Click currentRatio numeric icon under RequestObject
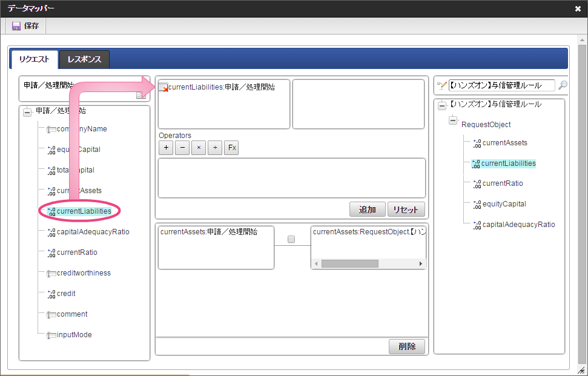This screenshot has height=376, width=588. coord(477,183)
